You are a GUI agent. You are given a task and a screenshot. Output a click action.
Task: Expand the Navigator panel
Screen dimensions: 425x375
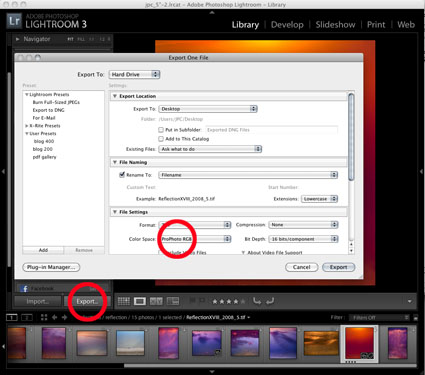point(17,39)
